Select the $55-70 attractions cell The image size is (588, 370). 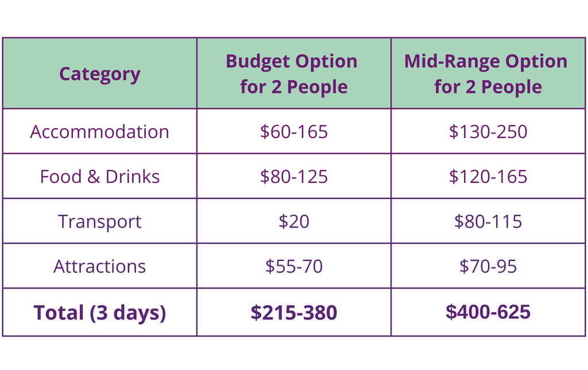294,266
